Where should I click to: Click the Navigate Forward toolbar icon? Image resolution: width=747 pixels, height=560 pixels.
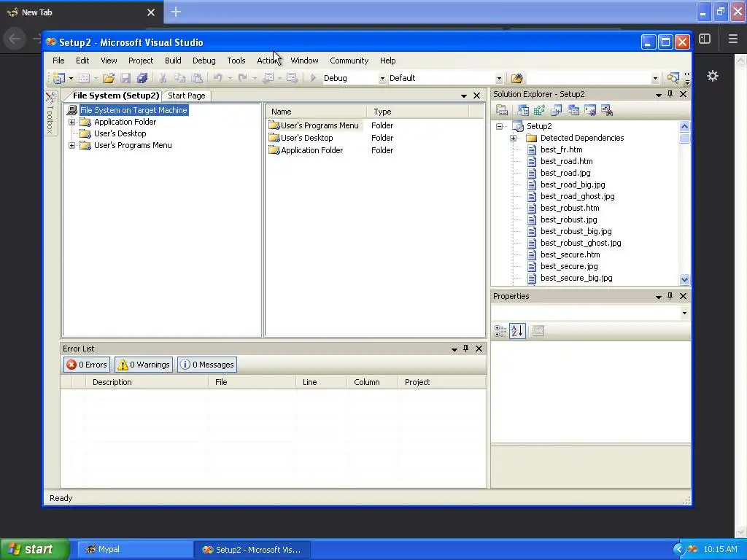(x=292, y=77)
